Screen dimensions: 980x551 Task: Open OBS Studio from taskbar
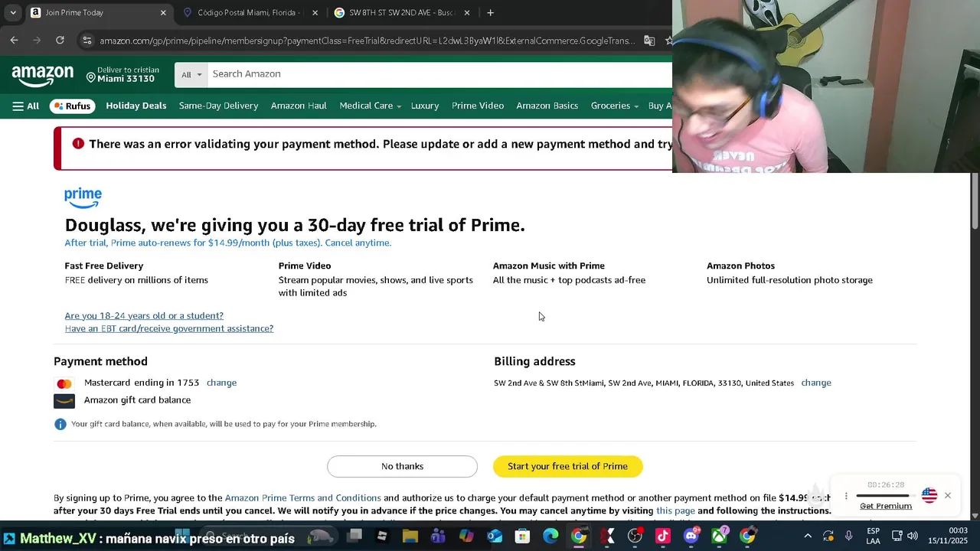coord(635,536)
